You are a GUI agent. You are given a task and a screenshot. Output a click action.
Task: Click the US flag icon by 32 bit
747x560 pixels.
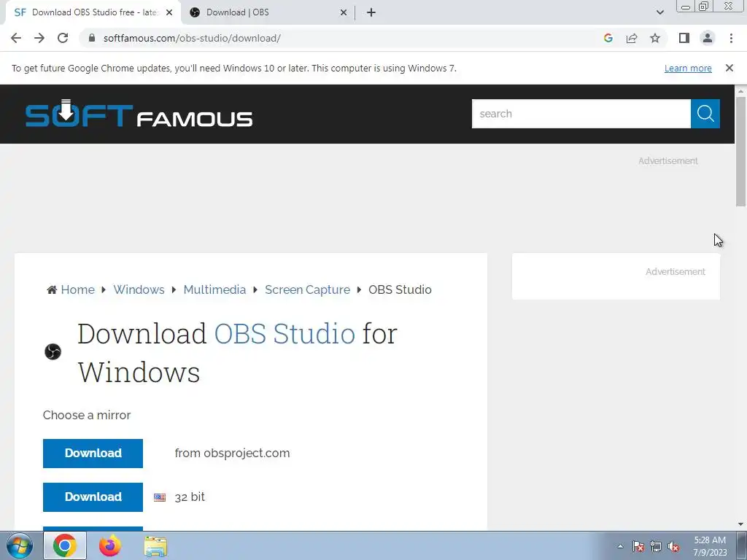pos(160,497)
